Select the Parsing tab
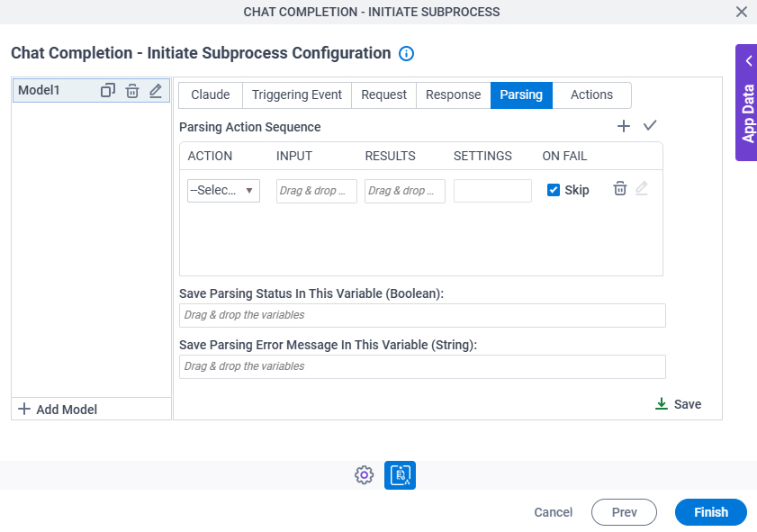757x532 pixels. point(521,95)
